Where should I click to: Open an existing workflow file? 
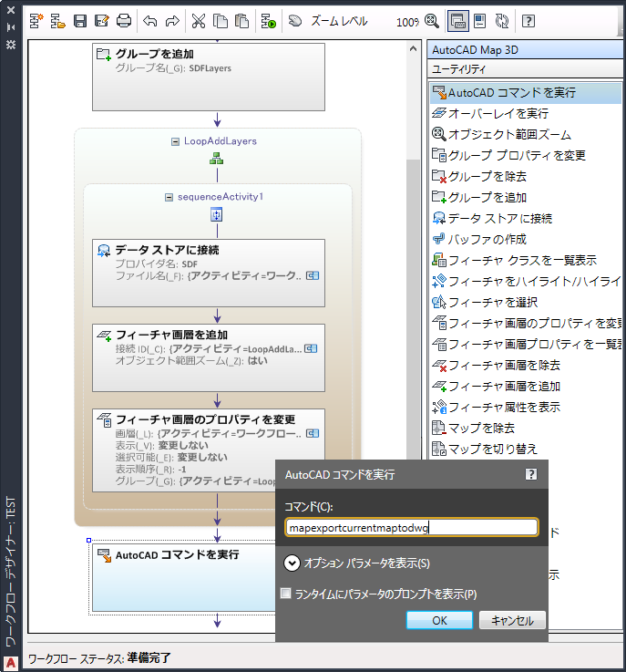57,21
